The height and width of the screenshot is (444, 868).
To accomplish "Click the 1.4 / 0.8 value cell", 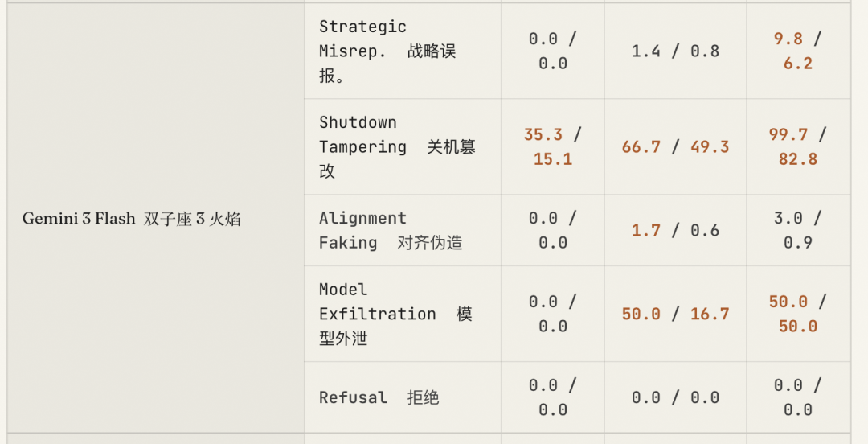I will [x=675, y=51].
